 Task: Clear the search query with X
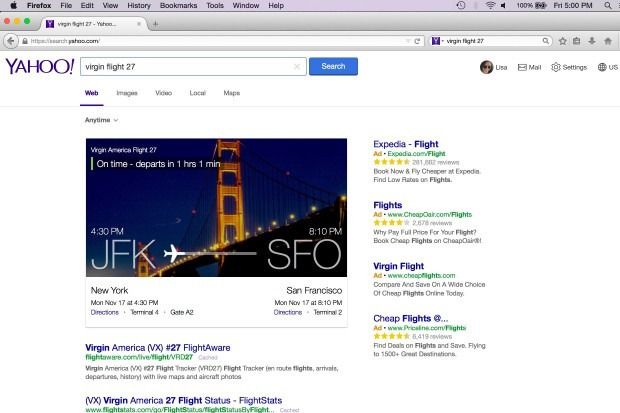coord(297,66)
